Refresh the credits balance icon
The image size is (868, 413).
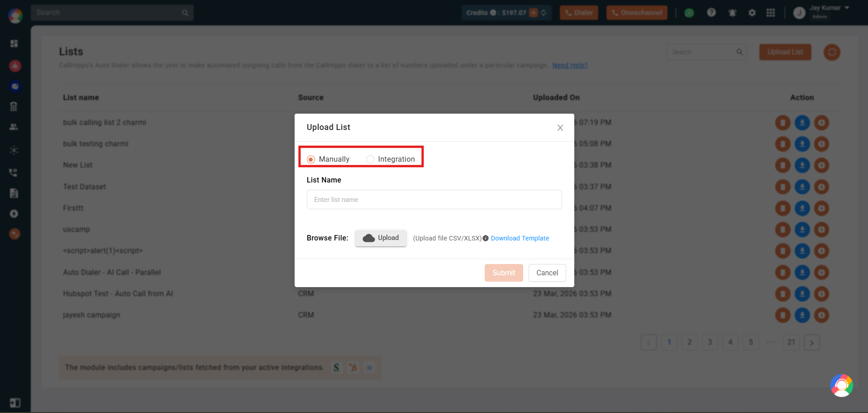544,13
